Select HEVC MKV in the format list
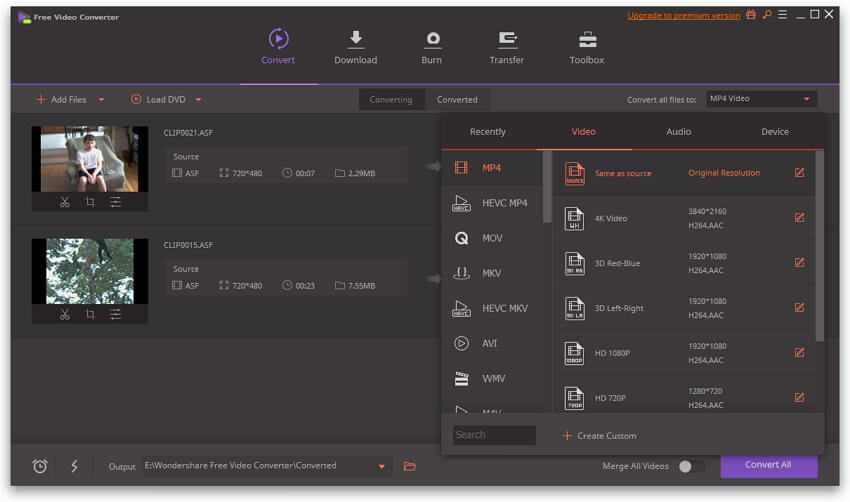Viewport: 850px width, 502px height. (492, 308)
